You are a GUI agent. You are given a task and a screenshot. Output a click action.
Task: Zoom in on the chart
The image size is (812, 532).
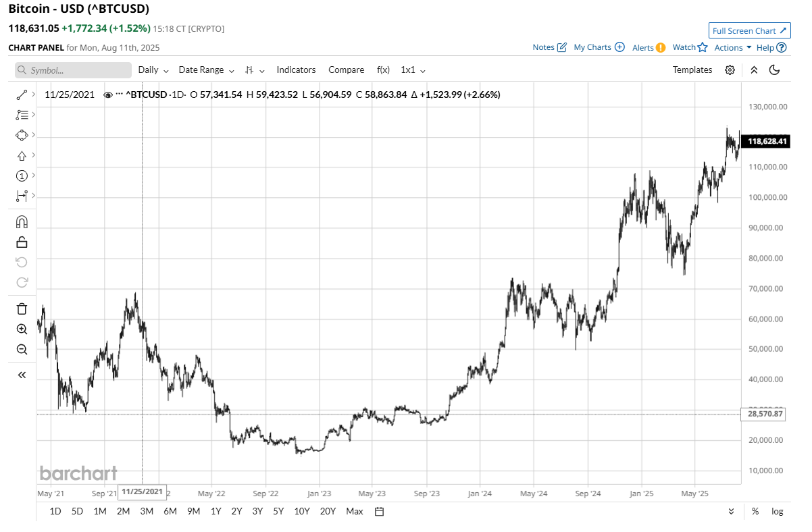tap(22, 329)
